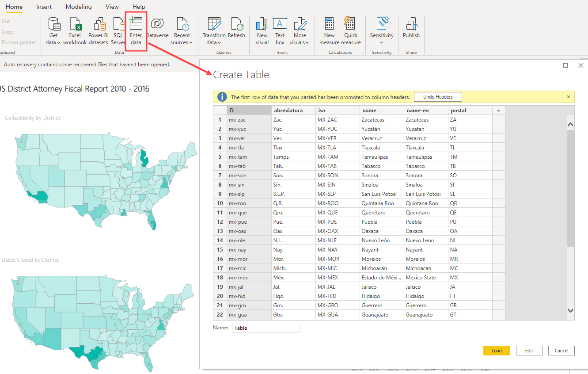Select the D column header

coord(249,110)
